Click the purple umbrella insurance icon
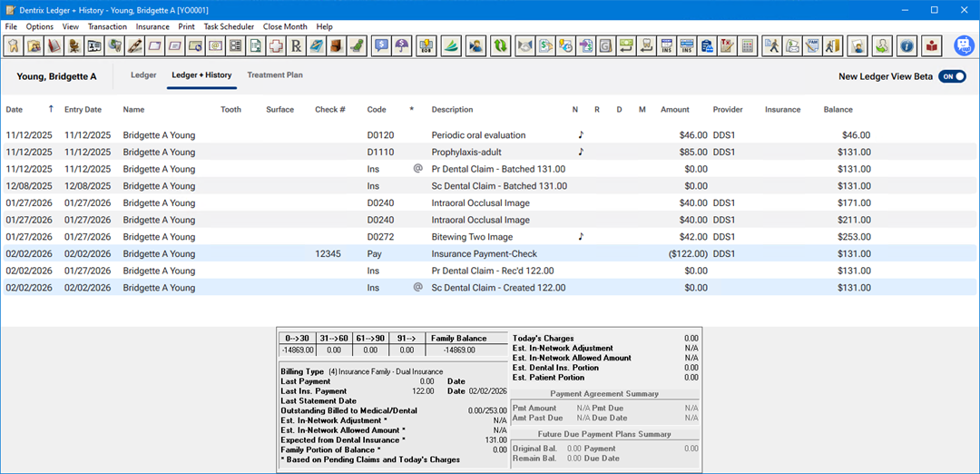Viewport: 980px width, 474px height. [x=402, y=45]
